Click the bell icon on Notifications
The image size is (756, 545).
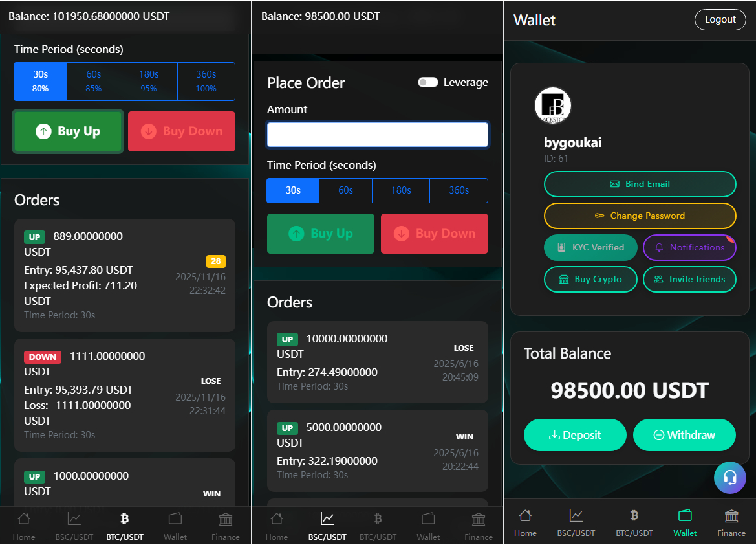tap(660, 247)
